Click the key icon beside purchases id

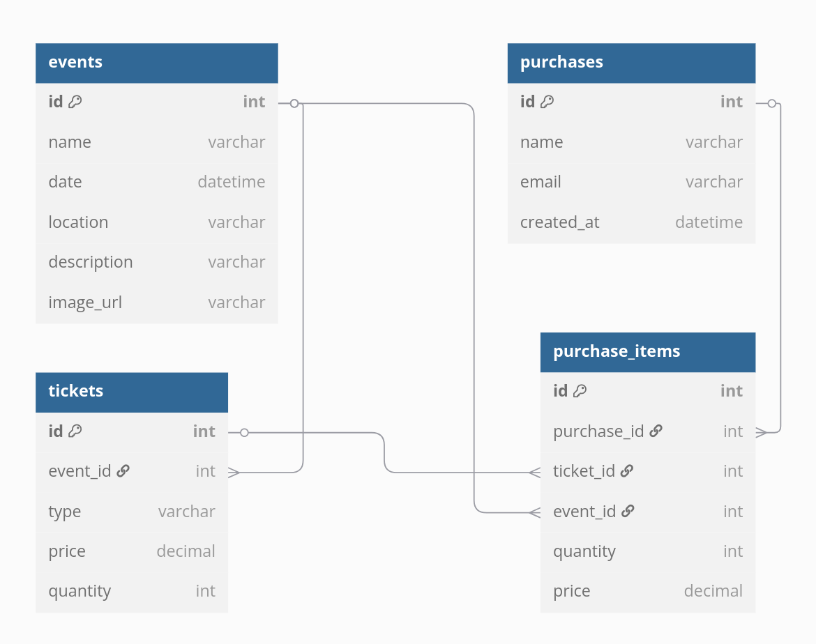tap(547, 102)
